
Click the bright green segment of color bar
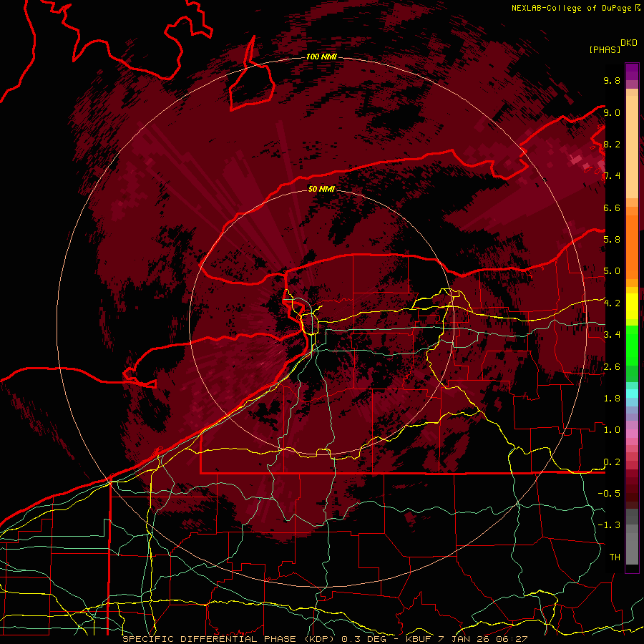[x=632, y=345]
